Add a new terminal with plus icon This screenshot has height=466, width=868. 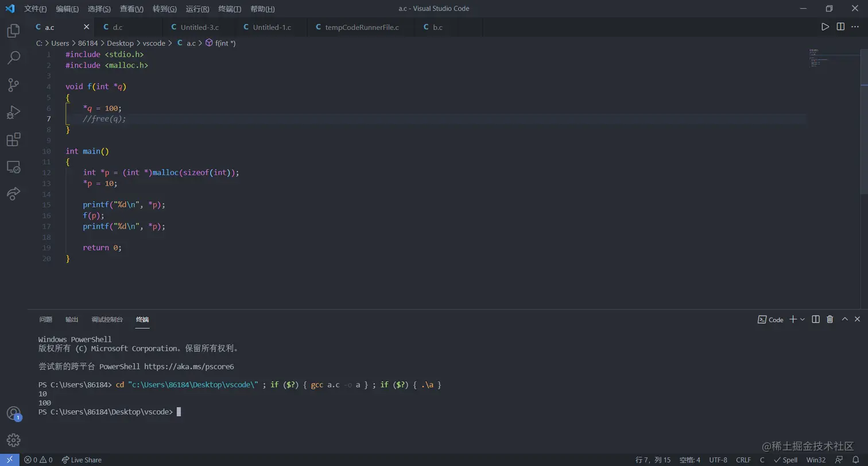click(x=793, y=319)
